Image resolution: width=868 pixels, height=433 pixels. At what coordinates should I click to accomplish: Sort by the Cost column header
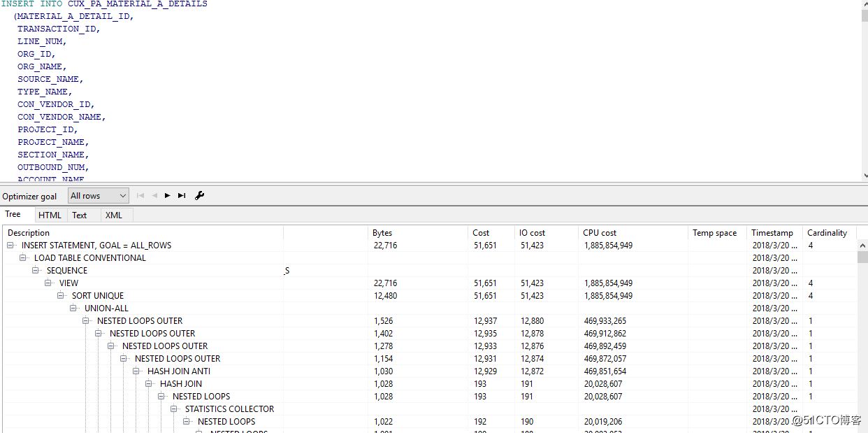pos(491,233)
